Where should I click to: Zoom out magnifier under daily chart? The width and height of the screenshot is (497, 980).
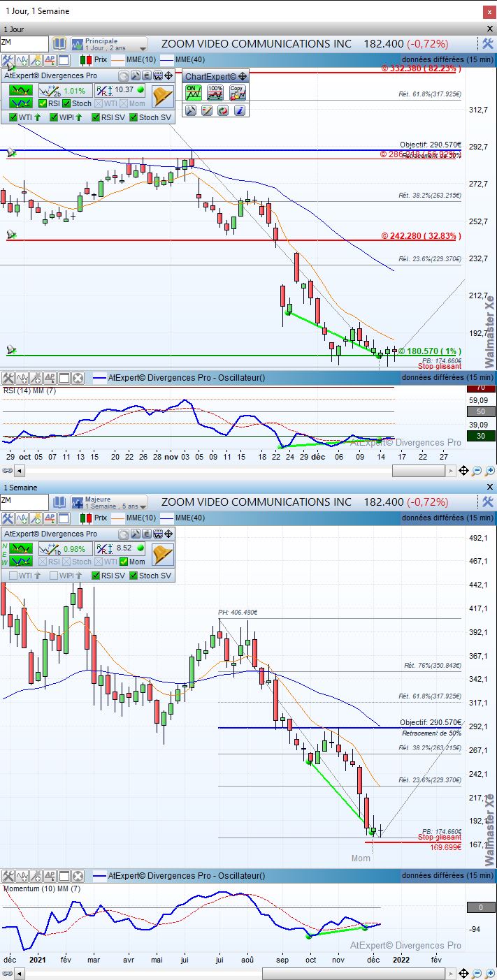[x=476, y=471]
